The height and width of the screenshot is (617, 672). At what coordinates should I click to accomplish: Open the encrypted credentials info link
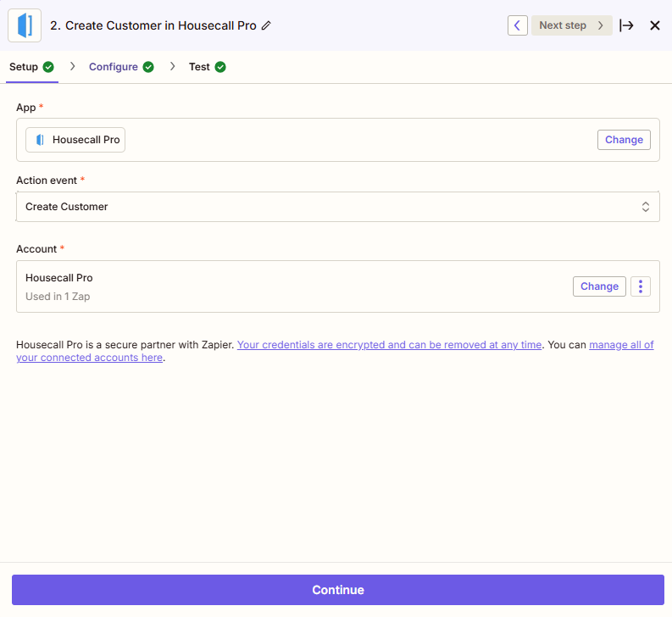point(389,345)
